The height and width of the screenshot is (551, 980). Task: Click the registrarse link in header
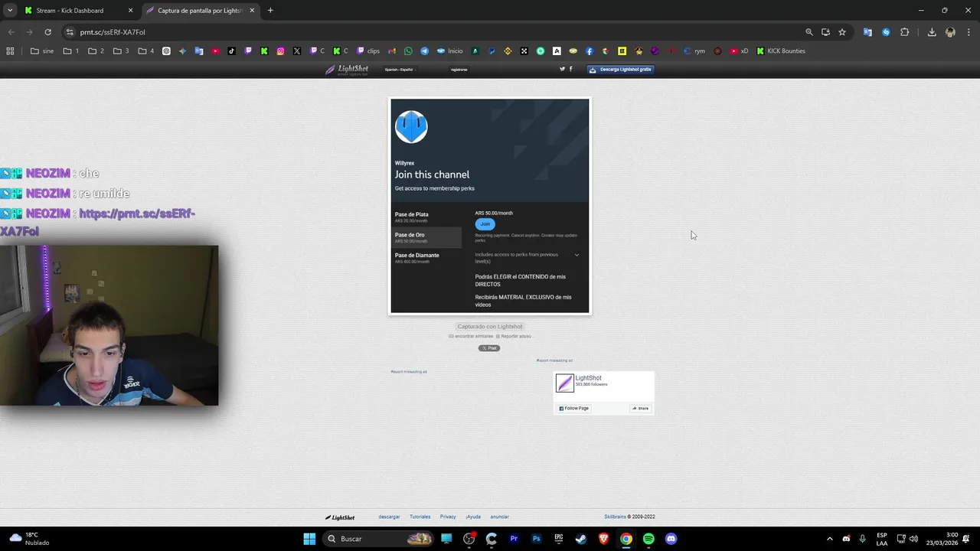(x=459, y=70)
